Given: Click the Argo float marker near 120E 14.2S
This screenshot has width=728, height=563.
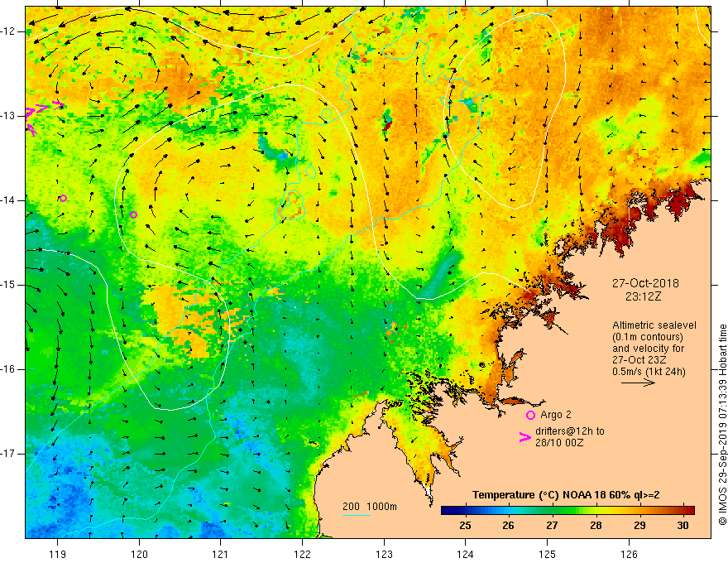Looking at the screenshot, I should [134, 214].
